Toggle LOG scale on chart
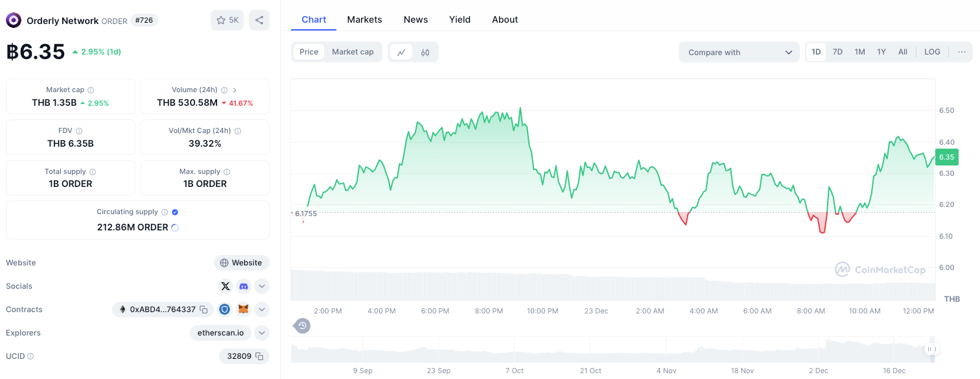This screenshot has width=980, height=379. [932, 52]
